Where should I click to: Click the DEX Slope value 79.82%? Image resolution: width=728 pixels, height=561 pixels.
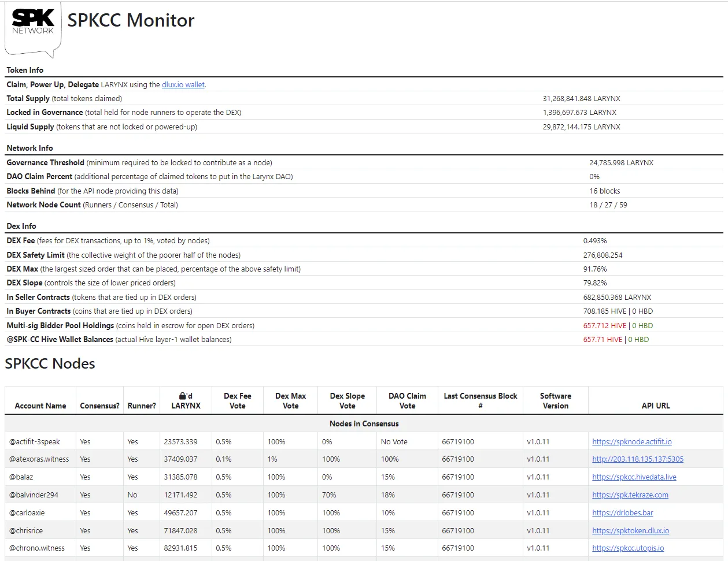point(595,283)
